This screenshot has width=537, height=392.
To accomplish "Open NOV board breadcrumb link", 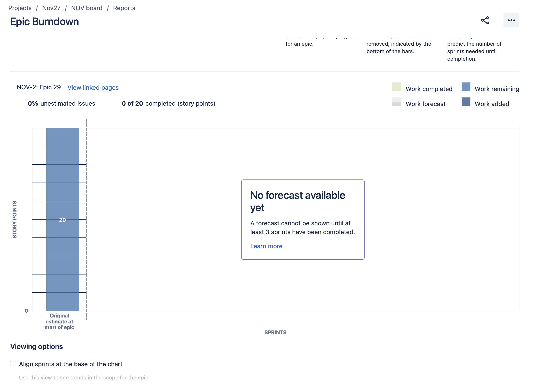I will (x=87, y=8).
